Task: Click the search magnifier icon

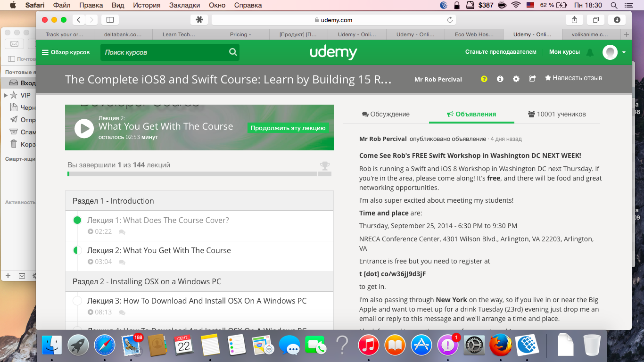Action: point(233,52)
